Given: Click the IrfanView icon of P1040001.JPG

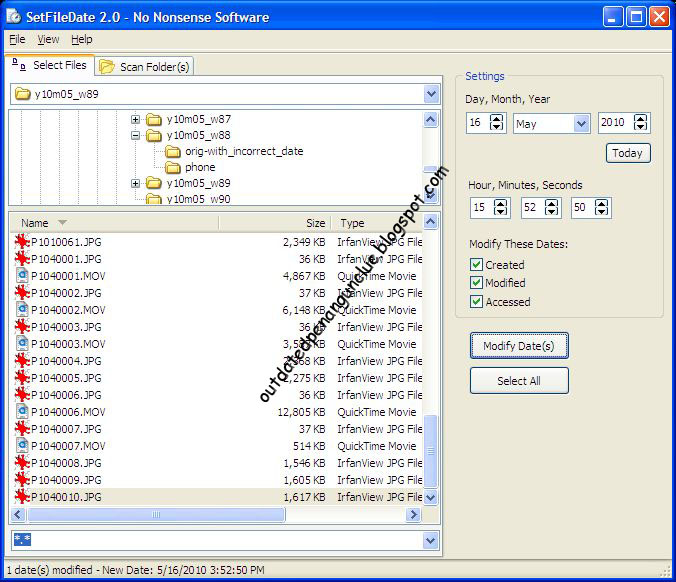Looking at the screenshot, I should (22, 259).
